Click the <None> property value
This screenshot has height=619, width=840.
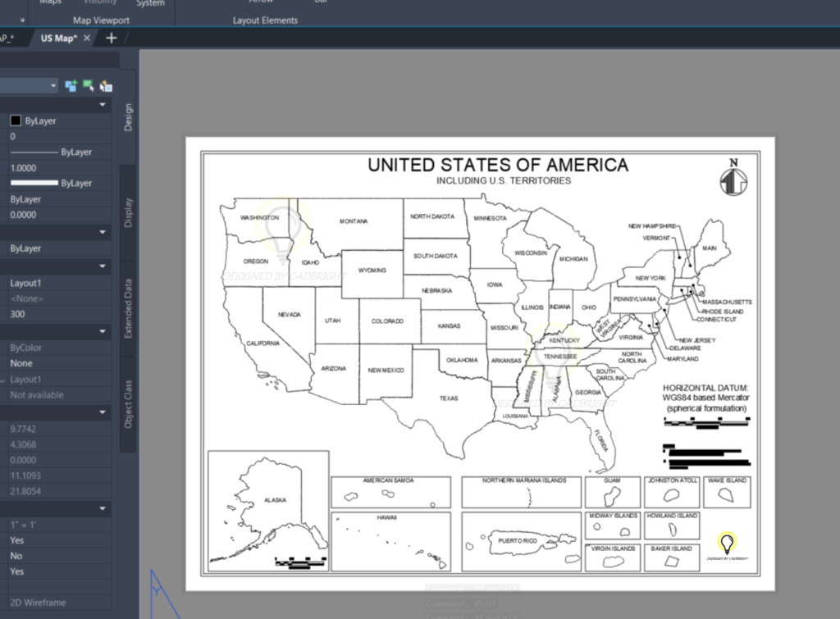pyautogui.click(x=27, y=298)
